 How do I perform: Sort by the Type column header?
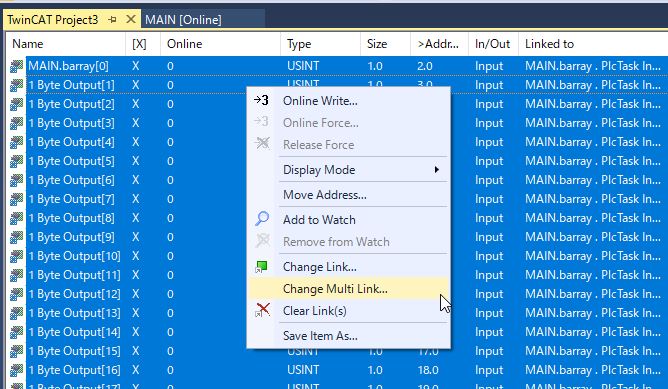[x=320, y=44]
